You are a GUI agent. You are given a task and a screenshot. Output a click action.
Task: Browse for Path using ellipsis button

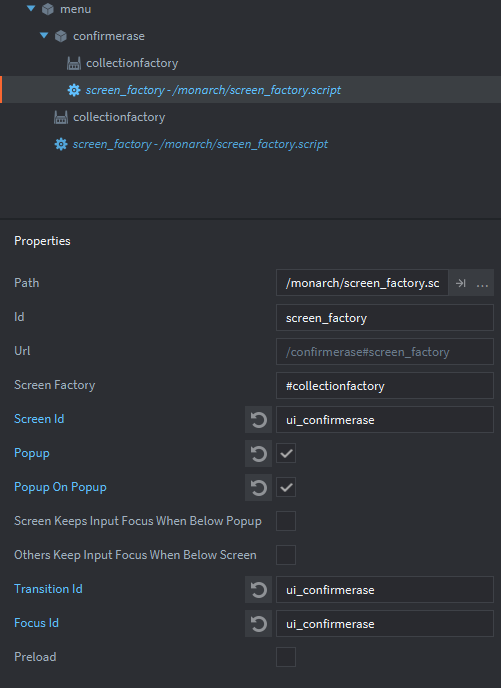click(x=482, y=283)
